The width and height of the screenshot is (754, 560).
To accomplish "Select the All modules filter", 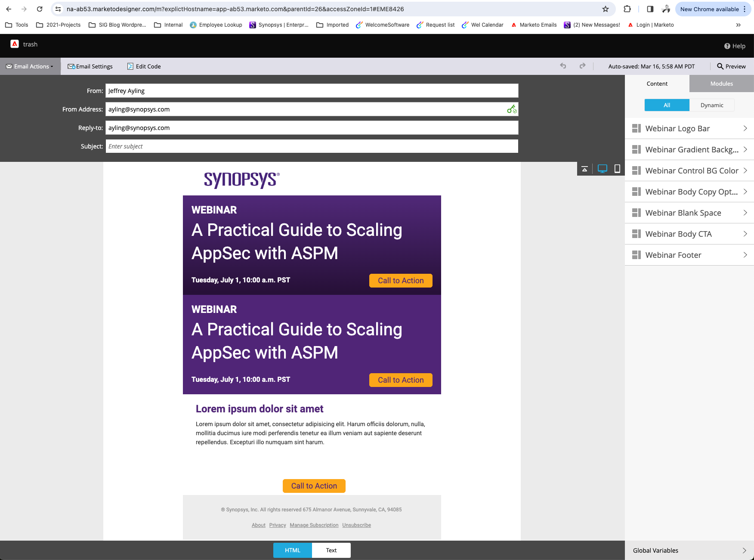I will coord(667,105).
